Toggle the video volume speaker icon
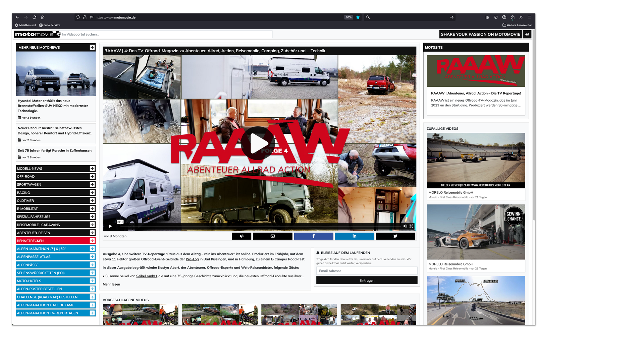Screen dimensions: 644x362 pos(405,226)
